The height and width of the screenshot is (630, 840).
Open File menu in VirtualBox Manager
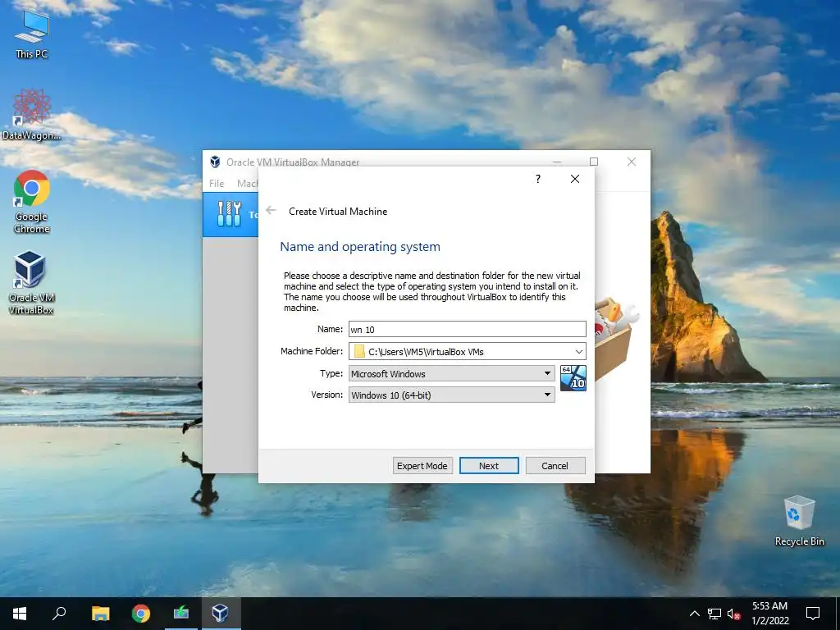[217, 183]
